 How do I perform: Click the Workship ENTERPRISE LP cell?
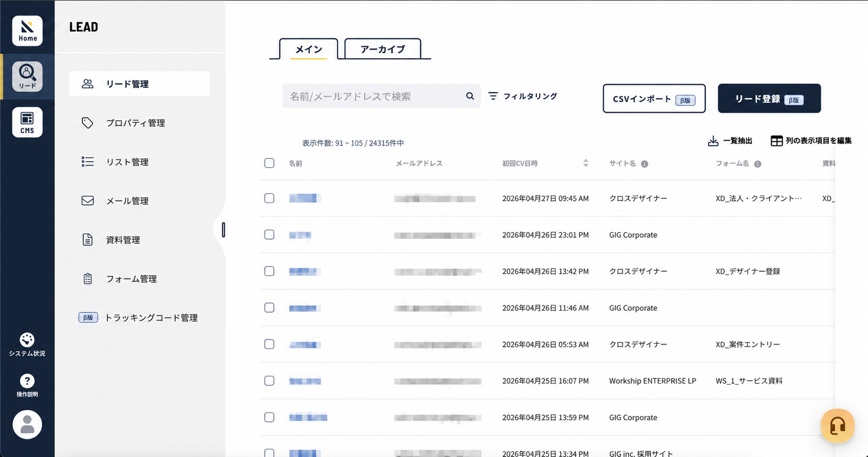(x=653, y=381)
